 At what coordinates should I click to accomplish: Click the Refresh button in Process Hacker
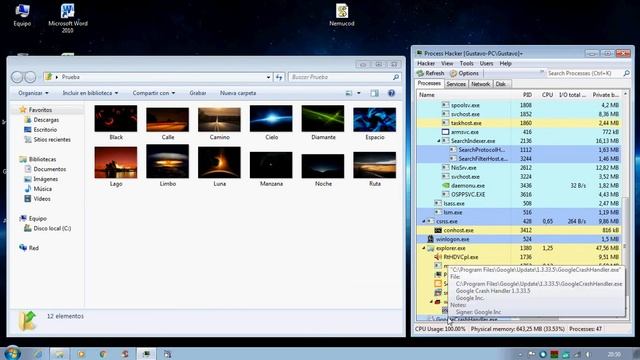[x=430, y=73]
